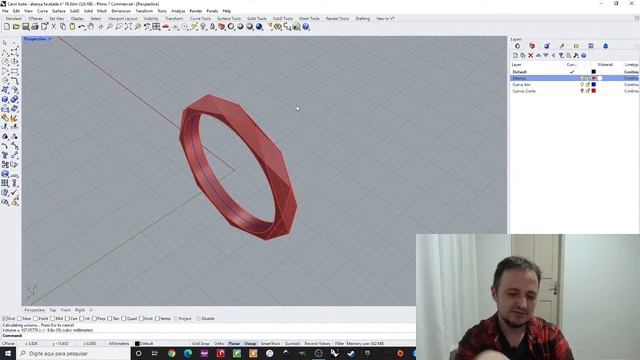Toggle Osnap in status bar
This screenshot has width=640, height=360.
pyautogui.click(x=250, y=344)
